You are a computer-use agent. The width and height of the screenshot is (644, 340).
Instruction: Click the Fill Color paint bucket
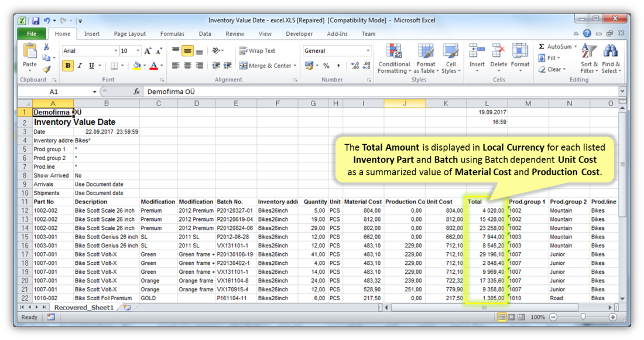click(x=137, y=66)
